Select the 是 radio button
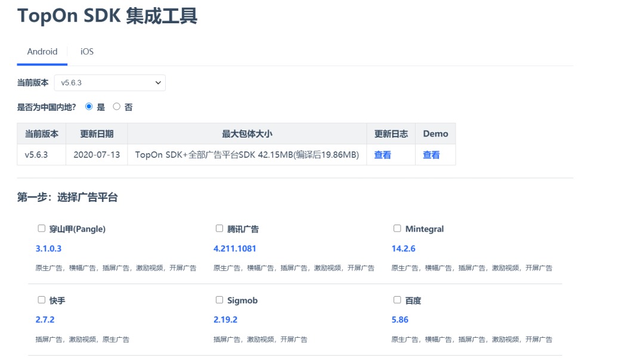The width and height of the screenshot is (644, 361). click(89, 107)
